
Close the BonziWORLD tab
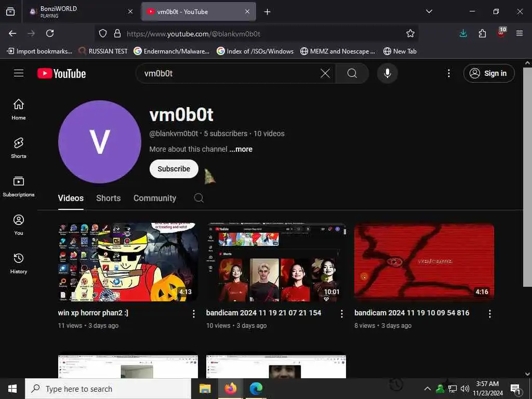pos(130,11)
